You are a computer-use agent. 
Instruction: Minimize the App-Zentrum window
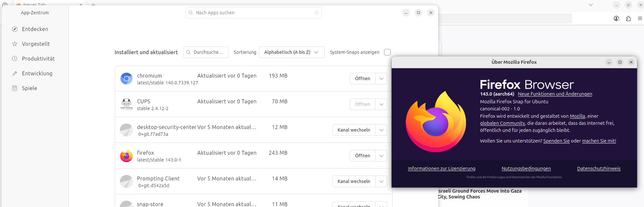pos(406,13)
